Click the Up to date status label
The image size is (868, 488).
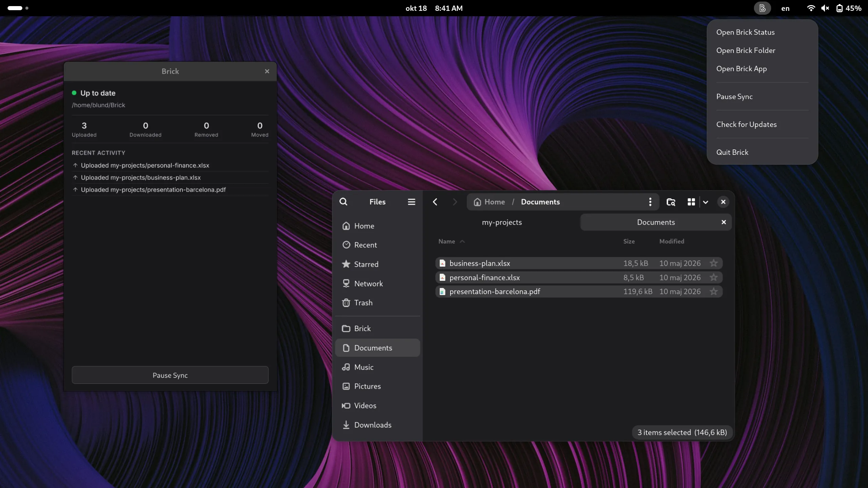(98, 93)
